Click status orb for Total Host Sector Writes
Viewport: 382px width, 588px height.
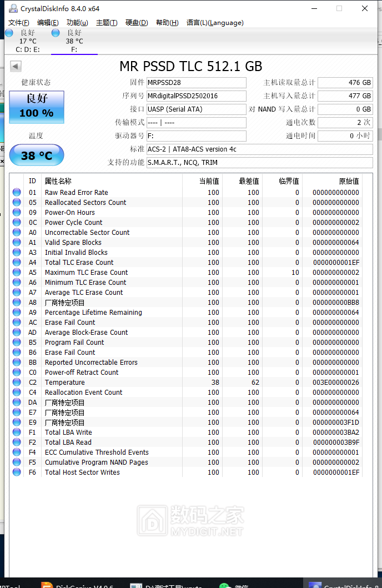pyautogui.click(x=17, y=472)
